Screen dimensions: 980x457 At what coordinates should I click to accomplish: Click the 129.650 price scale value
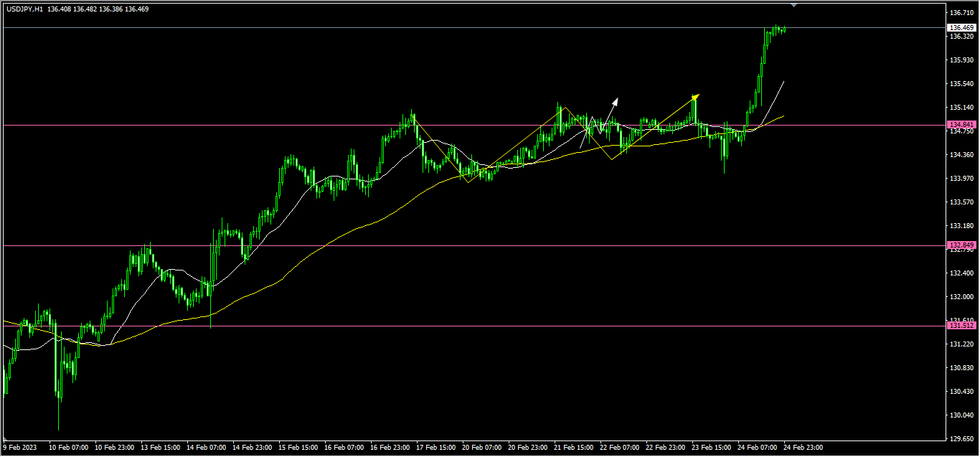[961, 439]
